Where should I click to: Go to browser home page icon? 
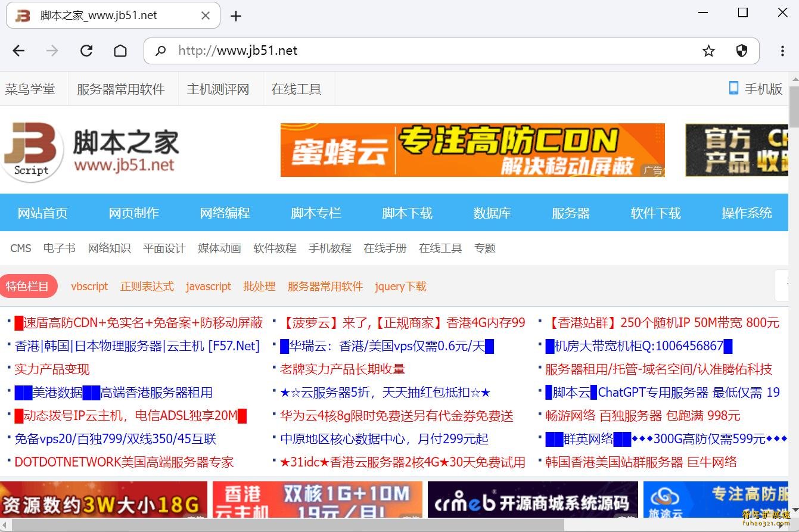tap(120, 51)
